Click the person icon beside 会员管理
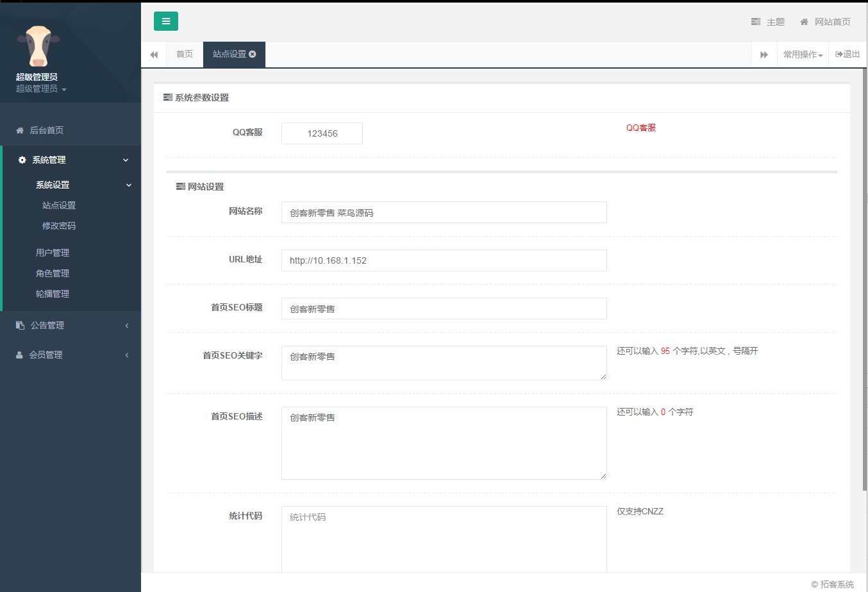The height and width of the screenshot is (592, 868). point(19,355)
